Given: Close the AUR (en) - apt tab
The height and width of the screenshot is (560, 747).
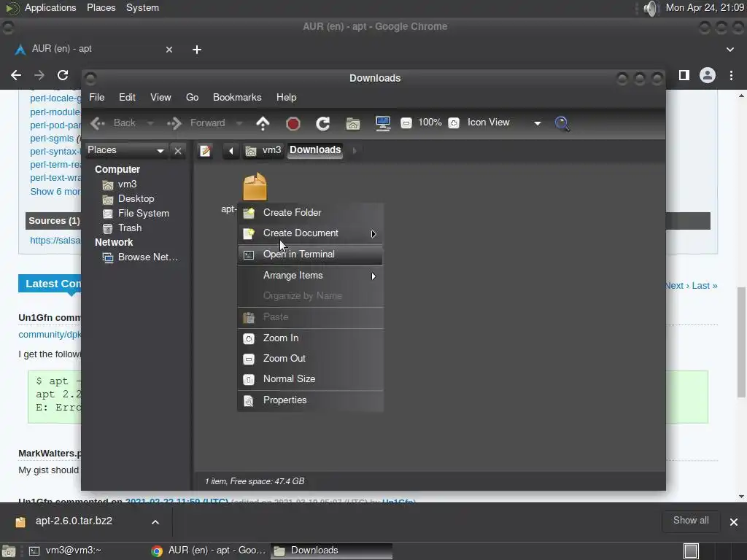Looking at the screenshot, I should pyautogui.click(x=169, y=50).
